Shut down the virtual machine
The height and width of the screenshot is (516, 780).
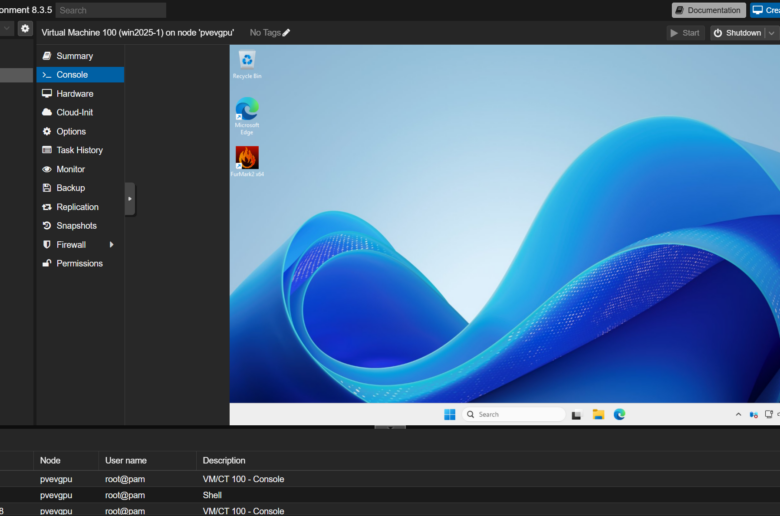pyautogui.click(x=737, y=33)
